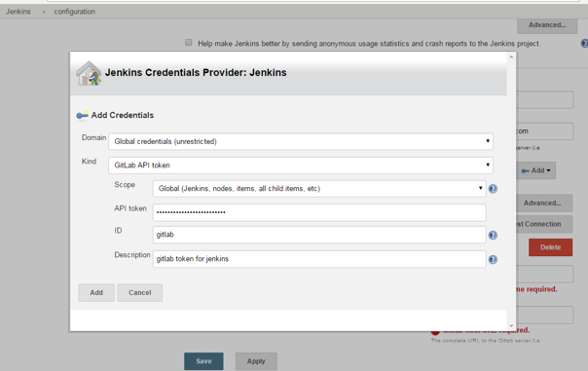Open the Scope dropdown

(319, 189)
